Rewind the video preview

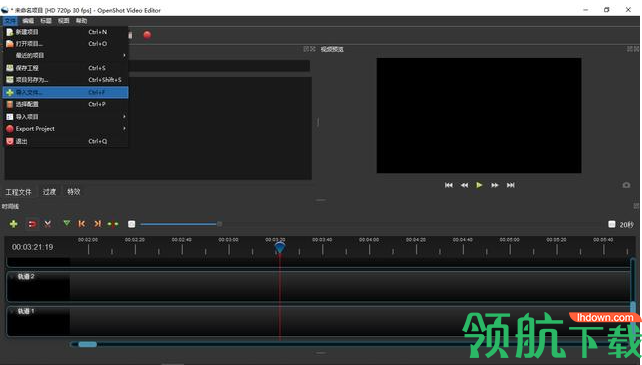tap(464, 185)
